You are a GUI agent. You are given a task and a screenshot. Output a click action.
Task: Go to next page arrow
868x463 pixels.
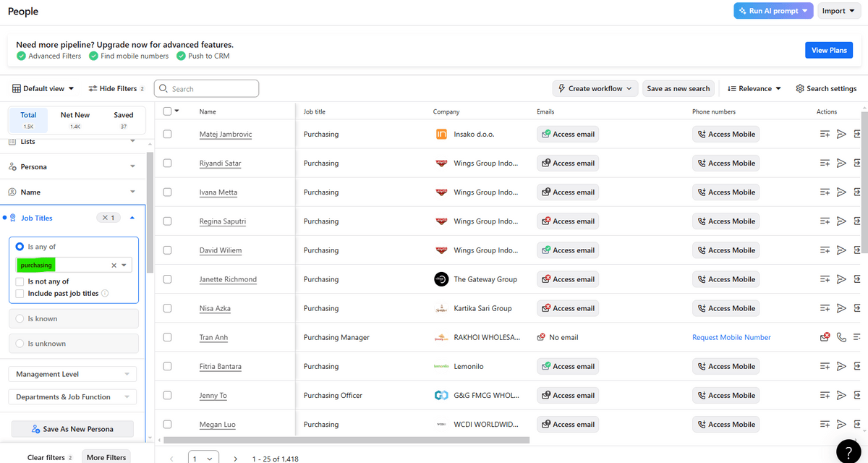(235, 459)
